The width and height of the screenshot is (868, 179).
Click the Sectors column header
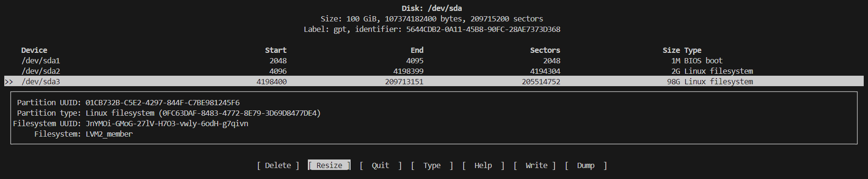click(x=545, y=50)
